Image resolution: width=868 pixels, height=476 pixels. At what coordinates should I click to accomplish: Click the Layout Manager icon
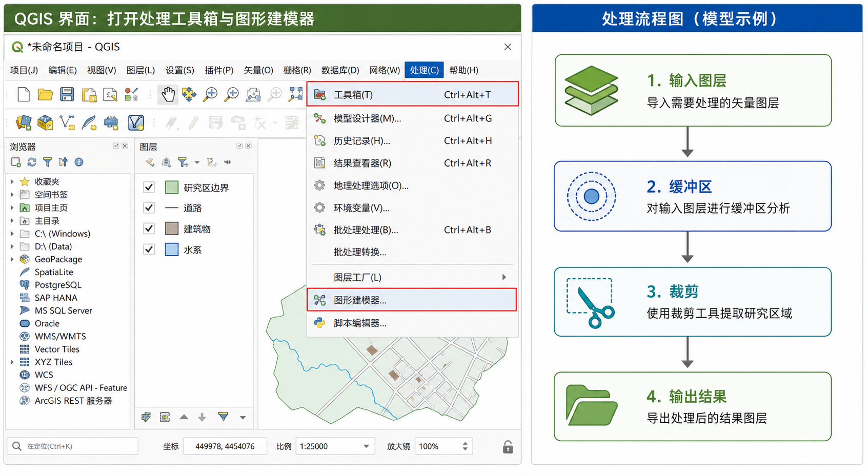(x=110, y=94)
